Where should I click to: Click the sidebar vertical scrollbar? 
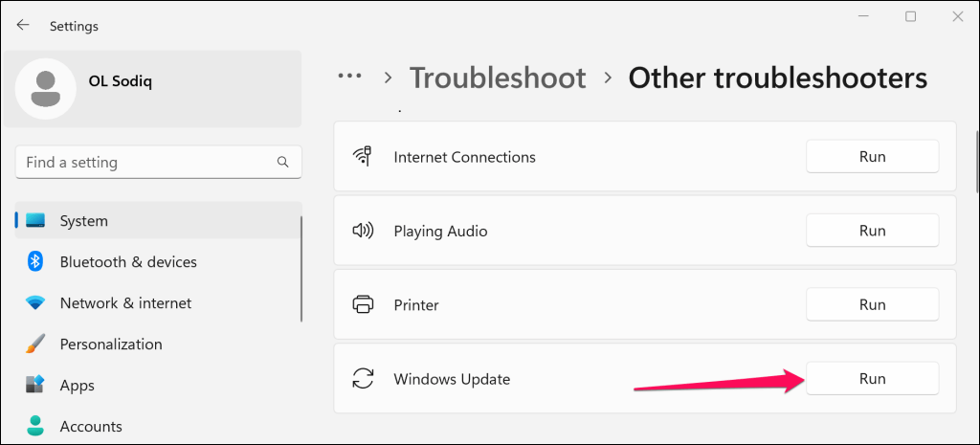coord(301,269)
